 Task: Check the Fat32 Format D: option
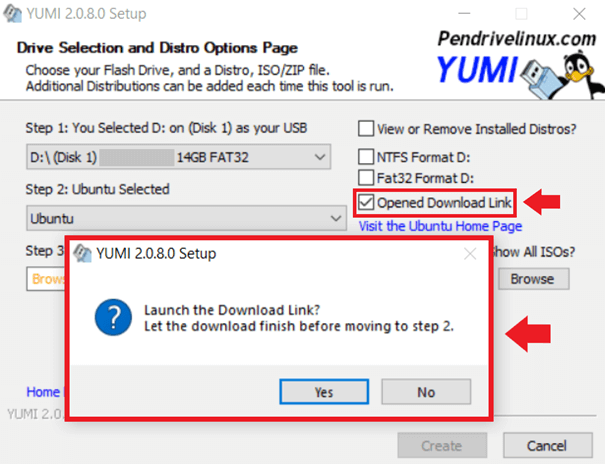coord(366,178)
